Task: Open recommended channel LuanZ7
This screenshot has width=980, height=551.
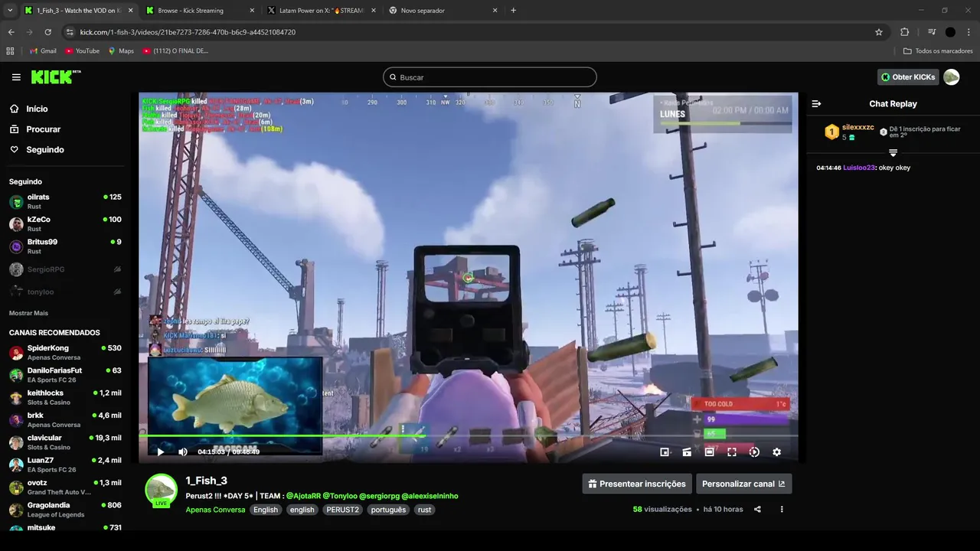Action: tap(65, 465)
